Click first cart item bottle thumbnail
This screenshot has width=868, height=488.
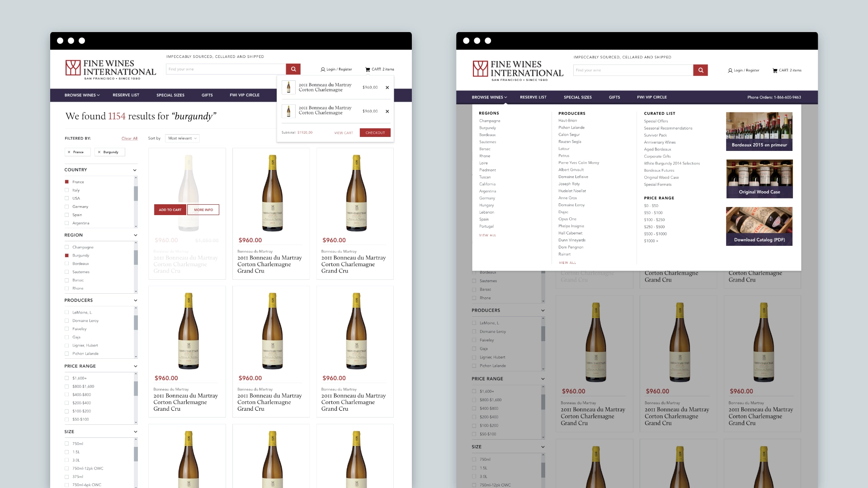(x=288, y=87)
